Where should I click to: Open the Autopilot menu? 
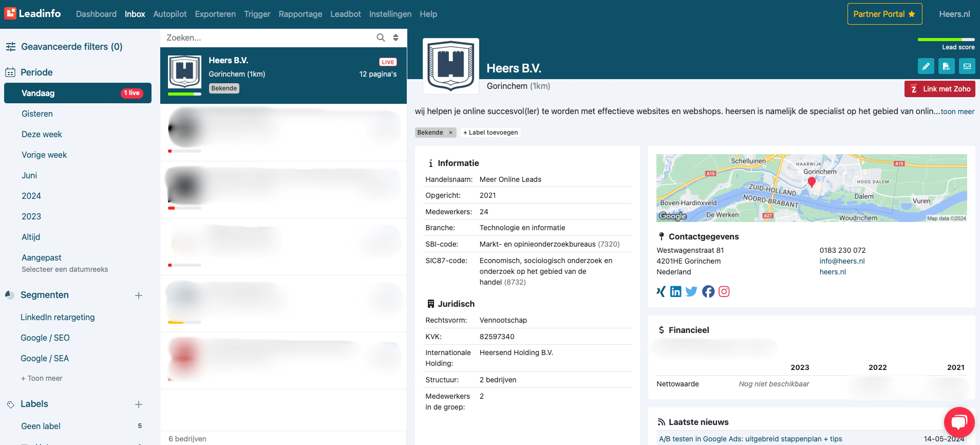[x=170, y=14]
